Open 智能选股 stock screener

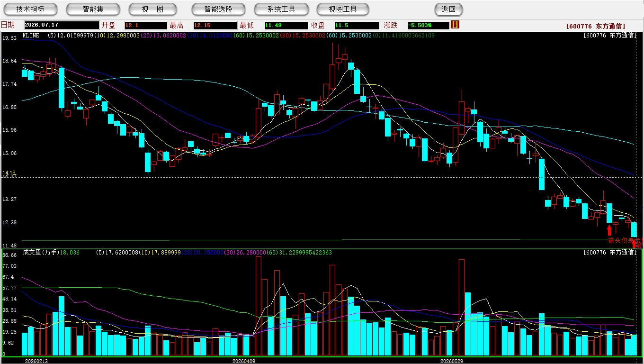pos(218,9)
